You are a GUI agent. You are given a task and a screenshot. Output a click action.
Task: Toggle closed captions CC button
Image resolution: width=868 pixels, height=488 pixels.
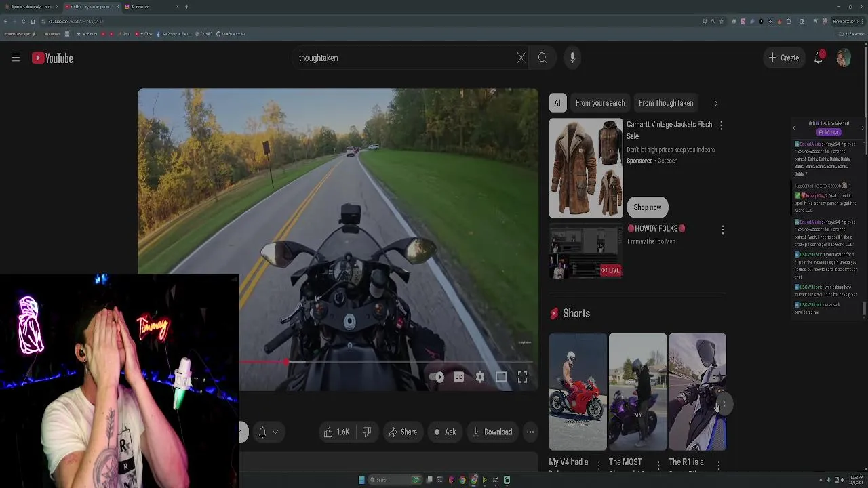(458, 377)
